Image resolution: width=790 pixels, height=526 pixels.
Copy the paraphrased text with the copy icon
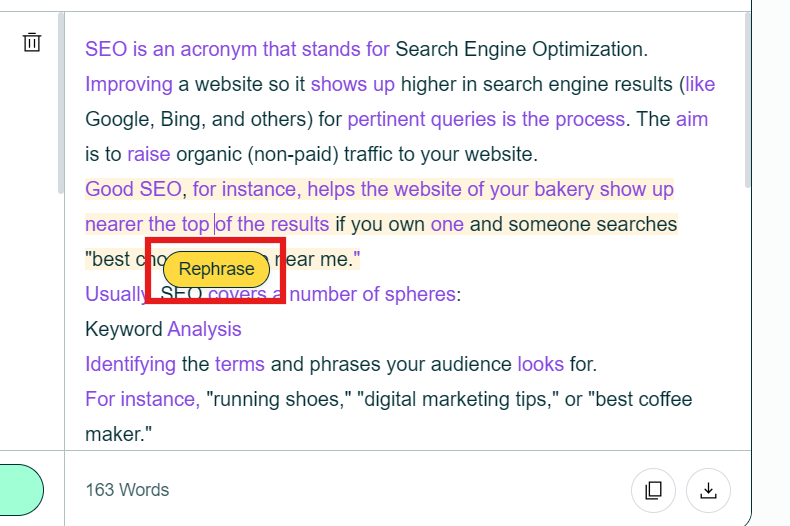pyautogui.click(x=653, y=490)
